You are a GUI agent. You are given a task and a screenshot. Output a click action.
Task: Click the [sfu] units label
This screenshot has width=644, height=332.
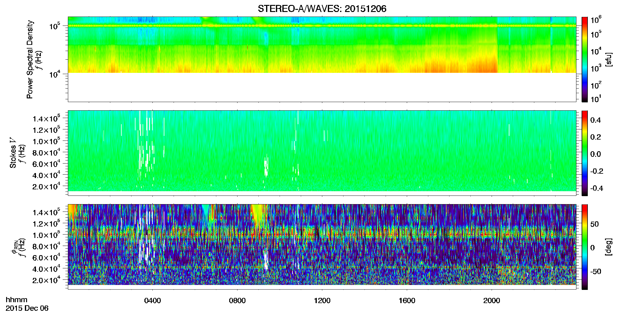click(609, 59)
